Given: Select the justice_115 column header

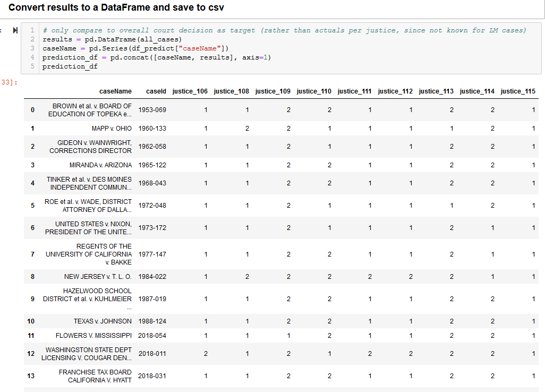Looking at the screenshot, I should click(x=518, y=91).
